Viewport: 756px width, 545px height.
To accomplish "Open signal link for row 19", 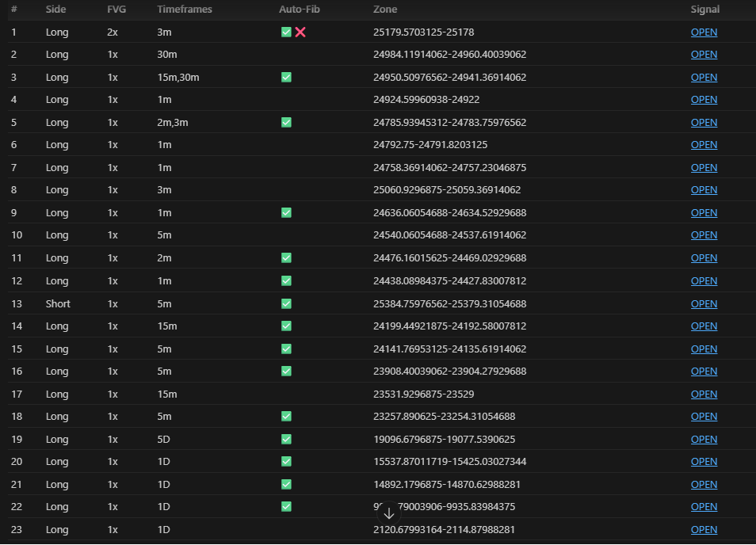I will tap(704, 439).
